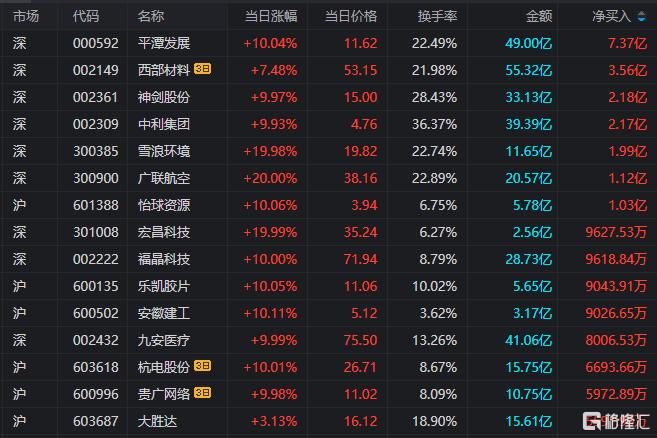Open the 广联航空 stock link
Image resolution: width=657 pixels, height=438 pixels.
point(163,178)
